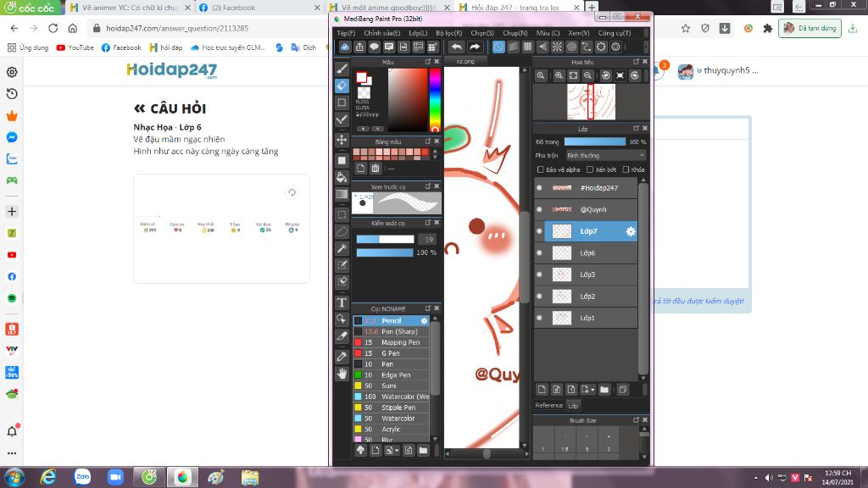The image size is (868, 488).
Task: Open Pencil brush settings gear
Action: point(424,321)
